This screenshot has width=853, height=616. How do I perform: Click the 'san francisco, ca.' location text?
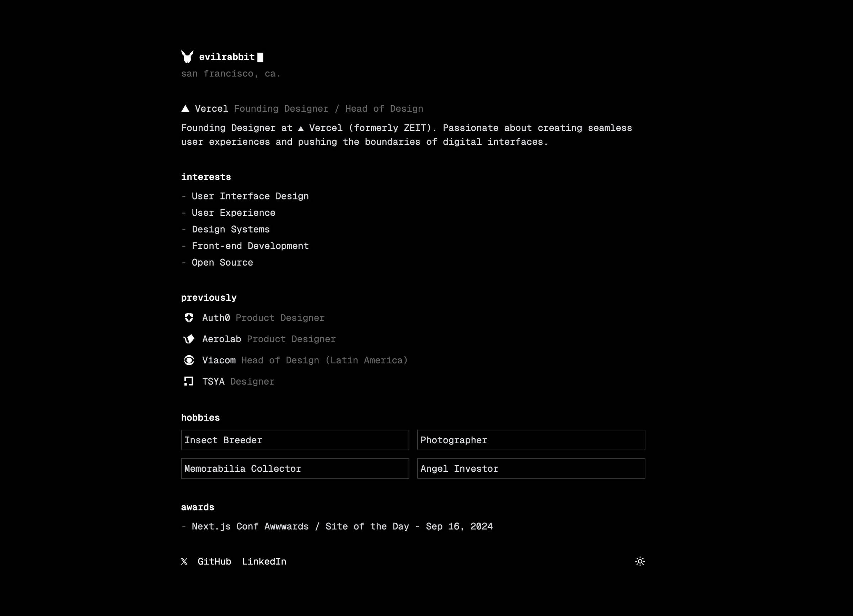231,74
